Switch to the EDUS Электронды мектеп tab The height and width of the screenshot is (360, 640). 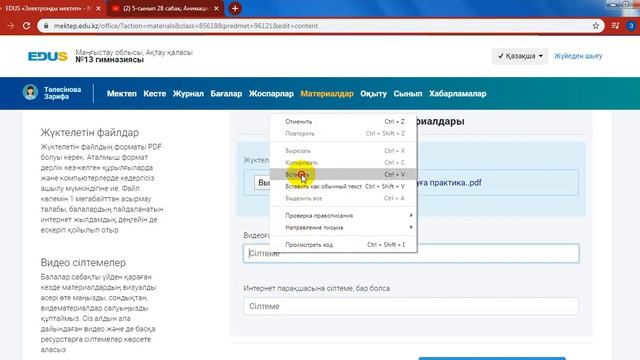(x=48, y=8)
